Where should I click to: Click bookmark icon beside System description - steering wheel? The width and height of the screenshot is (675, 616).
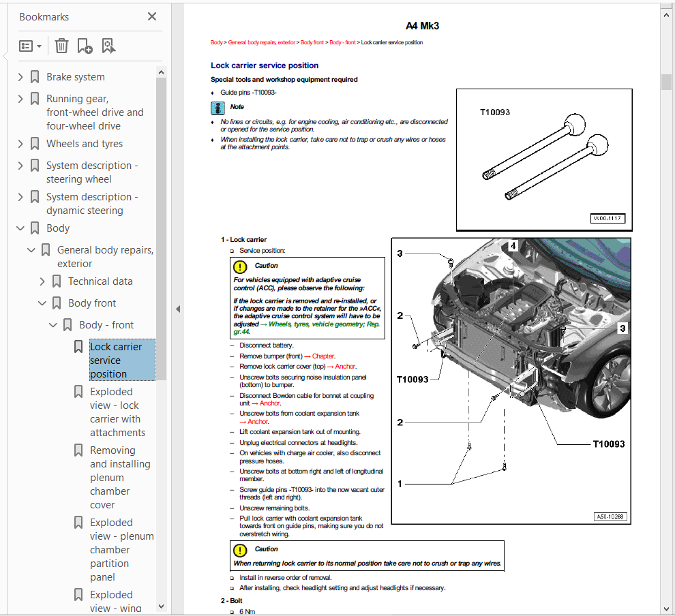click(35, 166)
